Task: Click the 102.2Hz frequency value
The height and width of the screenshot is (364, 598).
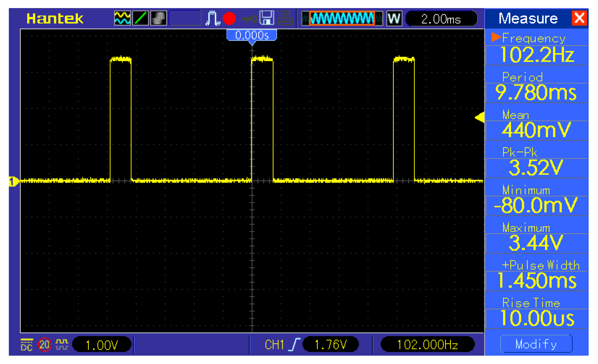Action: (537, 55)
